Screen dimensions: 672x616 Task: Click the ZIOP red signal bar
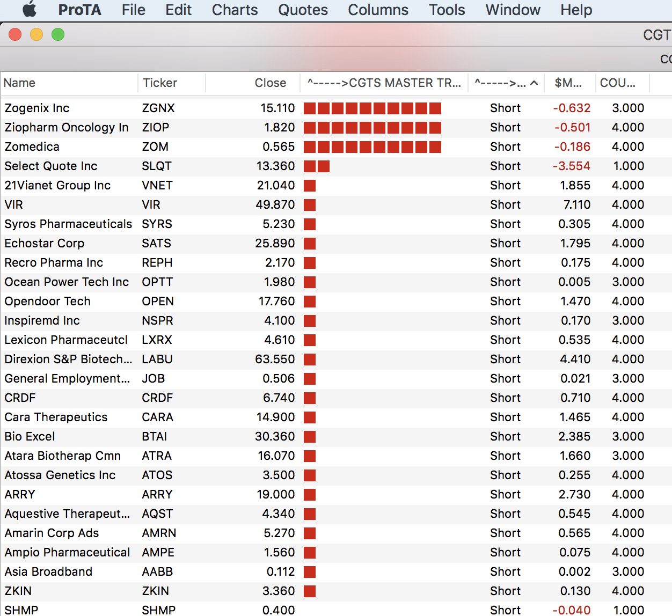click(372, 128)
